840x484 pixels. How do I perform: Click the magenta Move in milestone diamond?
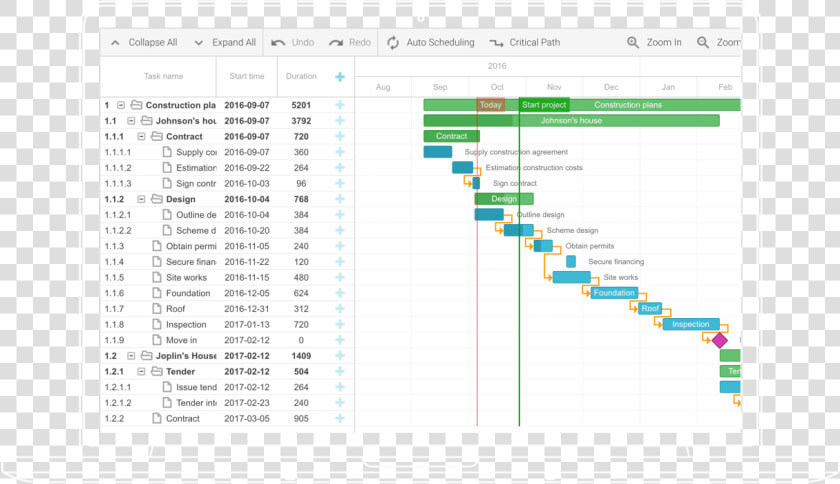coord(719,340)
